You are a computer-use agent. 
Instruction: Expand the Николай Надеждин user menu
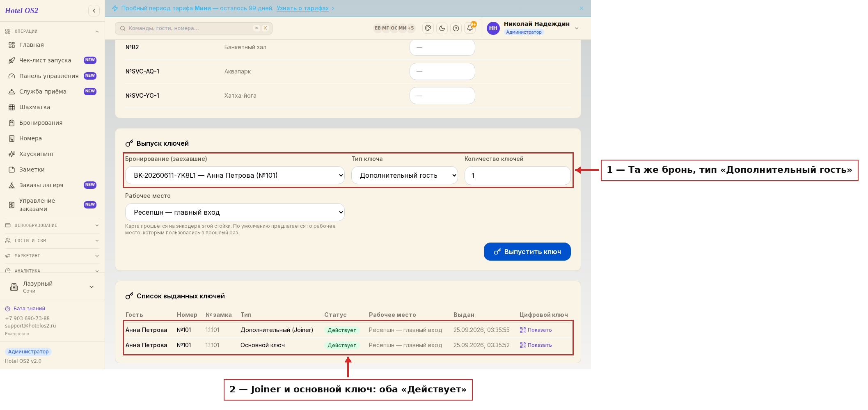click(x=577, y=28)
